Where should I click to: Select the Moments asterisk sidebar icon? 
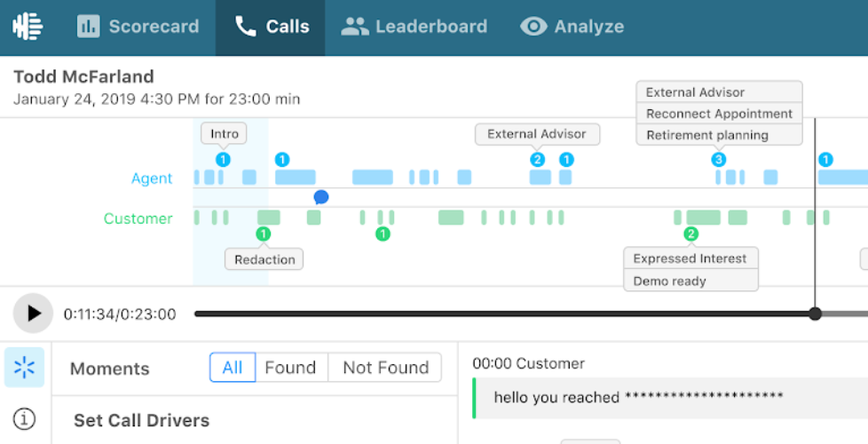tap(24, 367)
